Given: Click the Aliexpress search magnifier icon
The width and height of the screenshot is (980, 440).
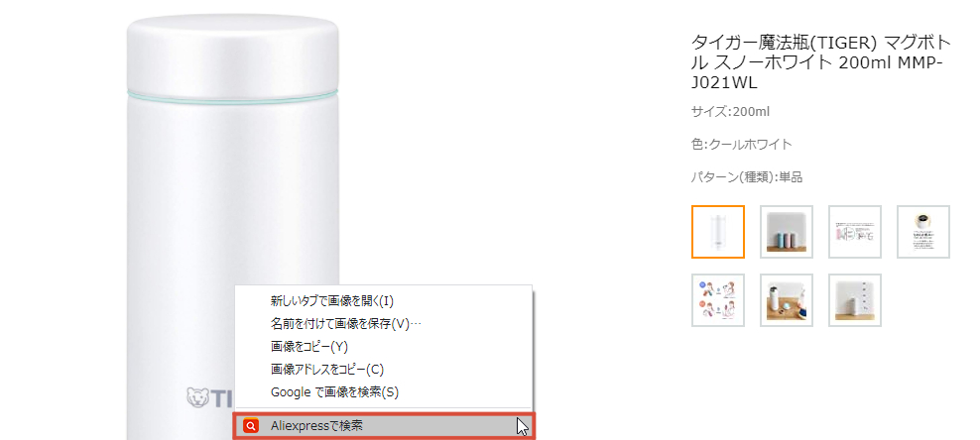Looking at the screenshot, I should pos(251,426).
